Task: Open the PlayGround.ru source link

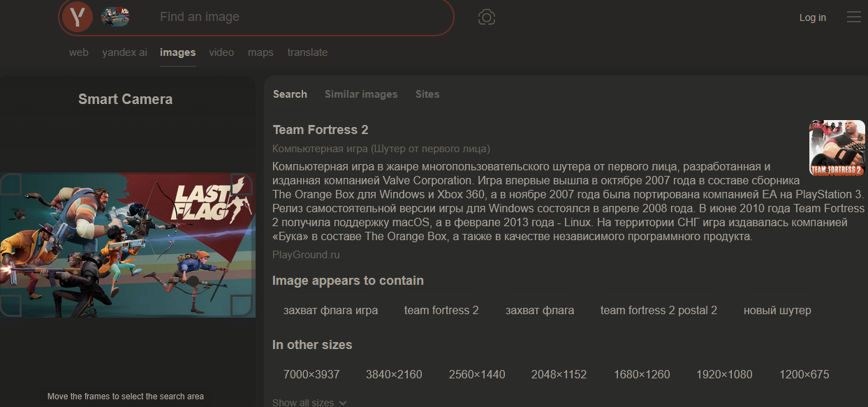Action: [x=306, y=255]
